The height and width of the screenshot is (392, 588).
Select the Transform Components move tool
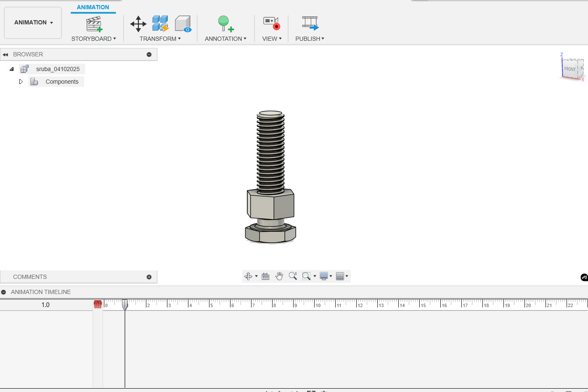click(x=138, y=24)
